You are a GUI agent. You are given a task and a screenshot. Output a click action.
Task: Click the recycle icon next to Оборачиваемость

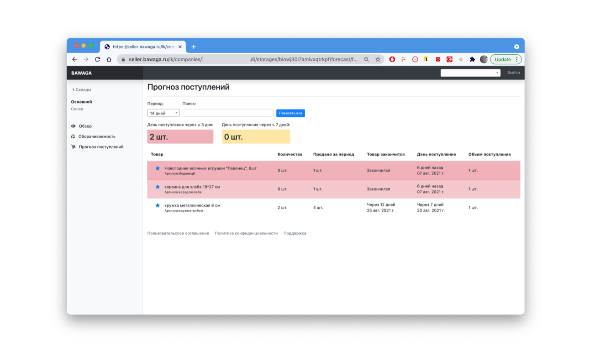coord(73,136)
